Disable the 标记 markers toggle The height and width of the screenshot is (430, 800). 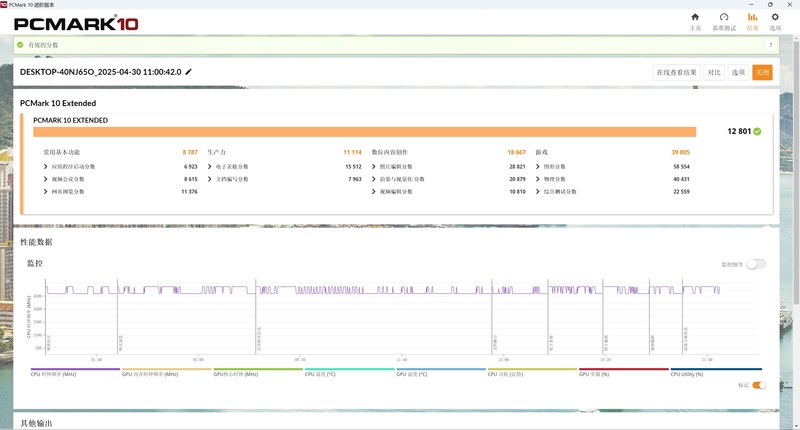pyautogui.click(x=758, y=385)
